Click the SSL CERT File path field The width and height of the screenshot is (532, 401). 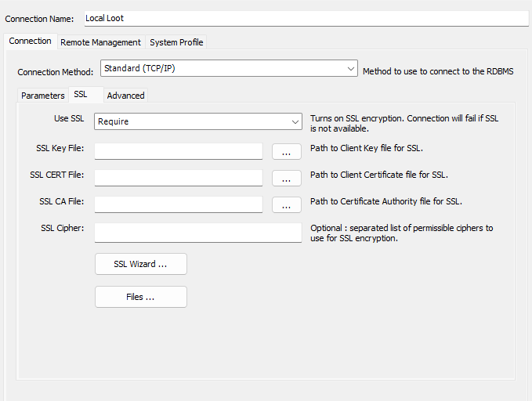pos(179,178)
